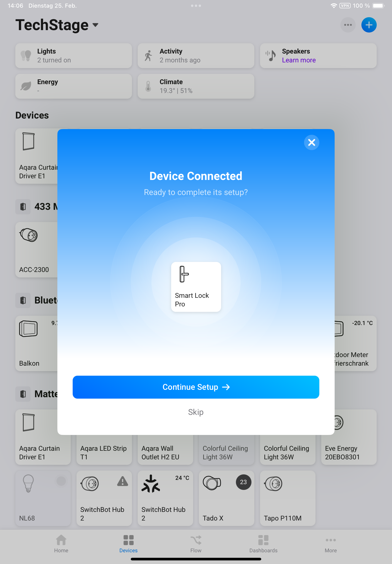This screenshot has height=564, width=392.
Task: Open the ACC-2300 socket device card
Action: click(x=36, y=250)
